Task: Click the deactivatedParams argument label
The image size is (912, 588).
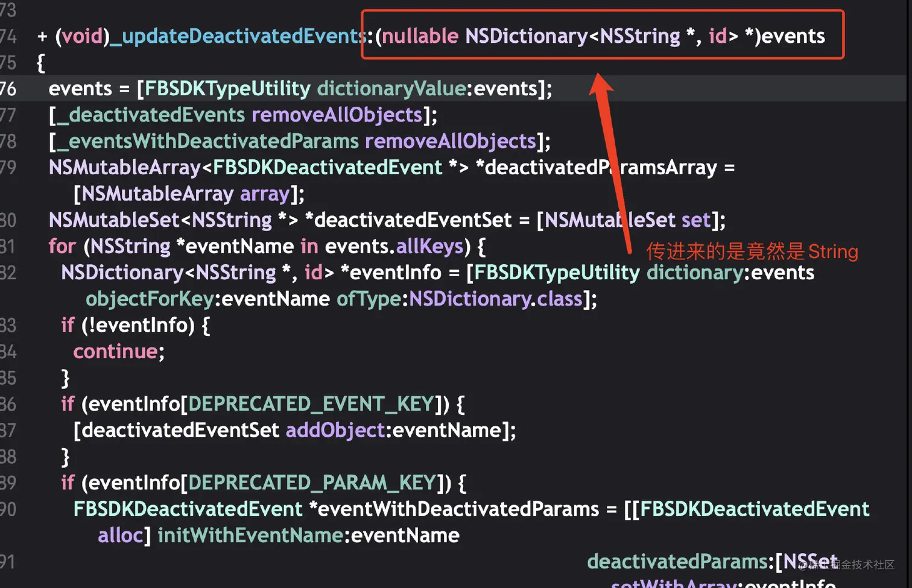Action: 677,561
